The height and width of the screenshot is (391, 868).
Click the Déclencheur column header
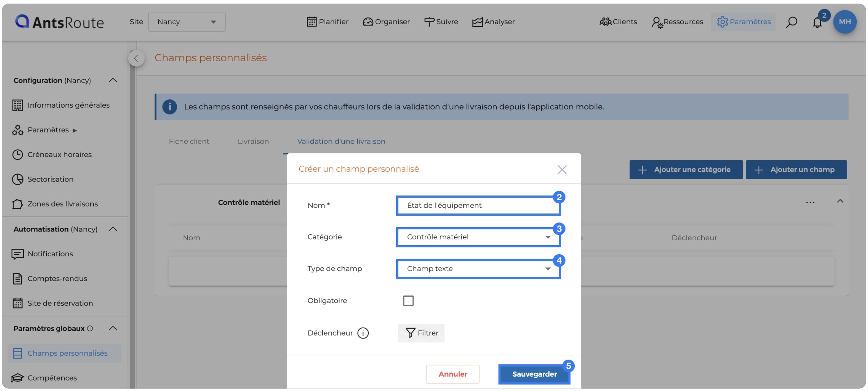tap(694, 238)
